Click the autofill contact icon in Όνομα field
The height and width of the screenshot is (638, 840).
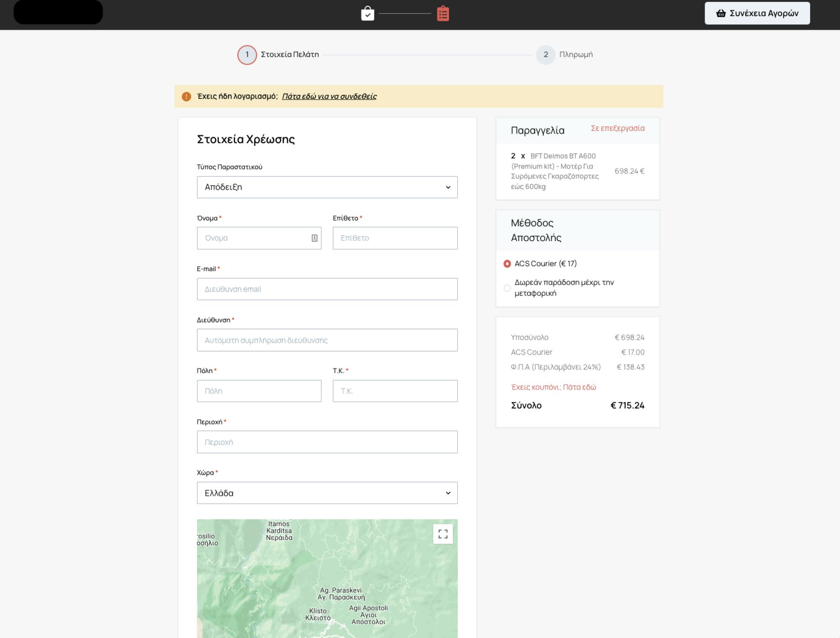[314, 238]
